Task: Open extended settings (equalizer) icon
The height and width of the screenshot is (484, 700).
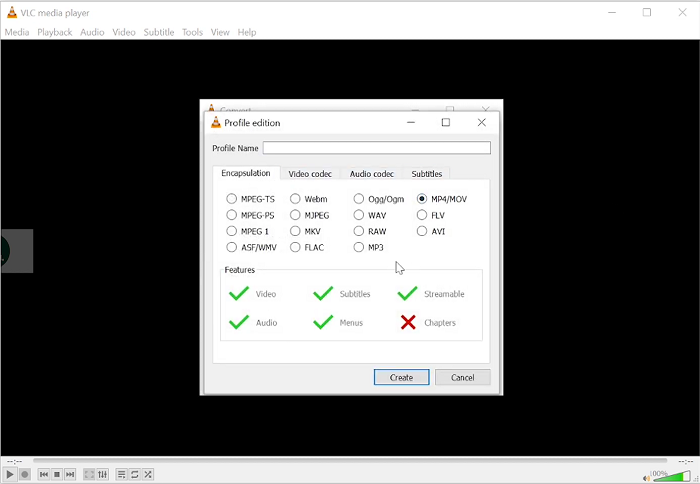Action: coord(103,474)
